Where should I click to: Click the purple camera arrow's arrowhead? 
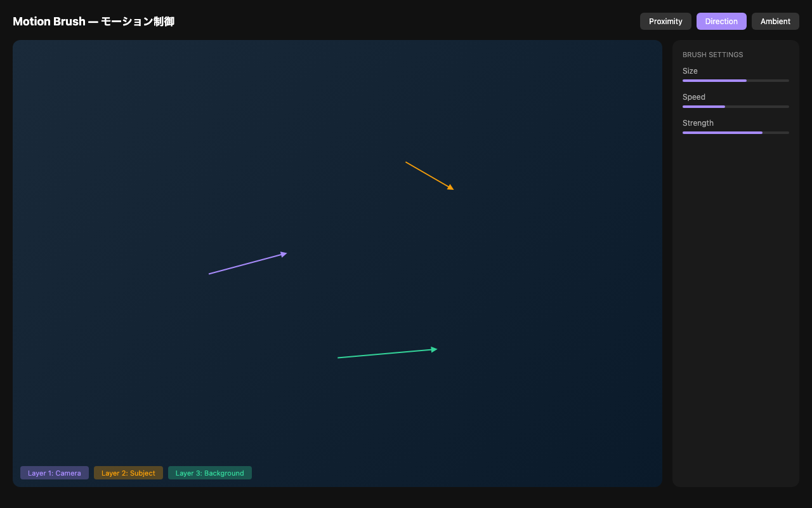[x=284, y=254]
